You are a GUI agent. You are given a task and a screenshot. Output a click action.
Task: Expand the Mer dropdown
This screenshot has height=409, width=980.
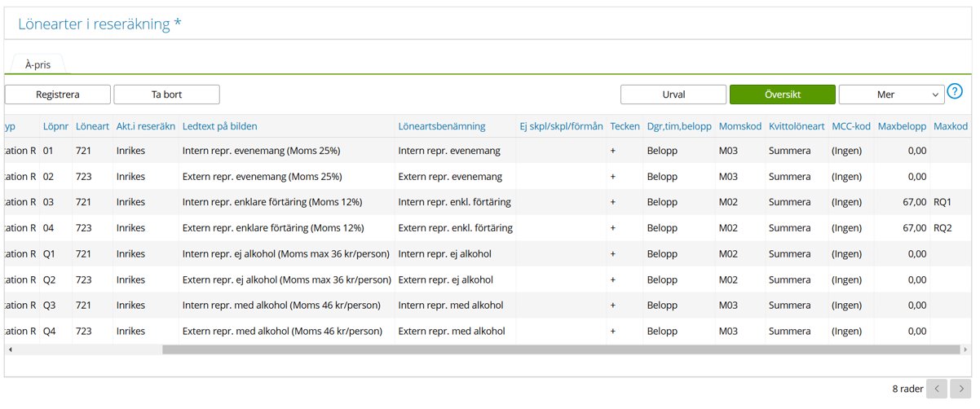point(891,95)
